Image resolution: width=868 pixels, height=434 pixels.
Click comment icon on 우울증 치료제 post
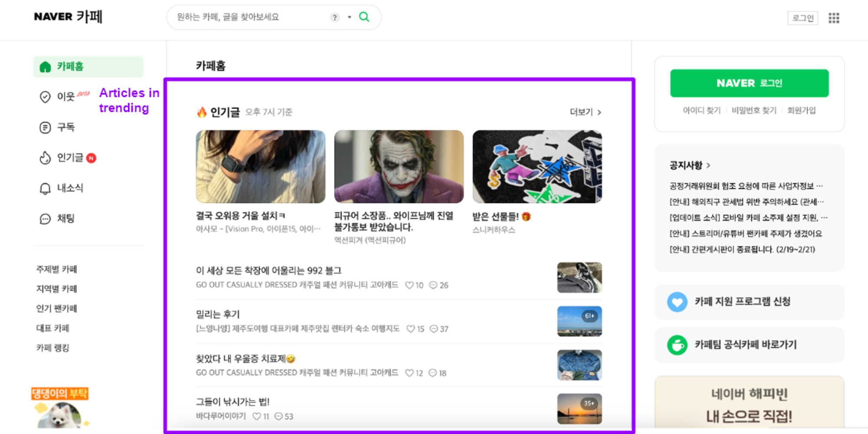pos(433,373)
